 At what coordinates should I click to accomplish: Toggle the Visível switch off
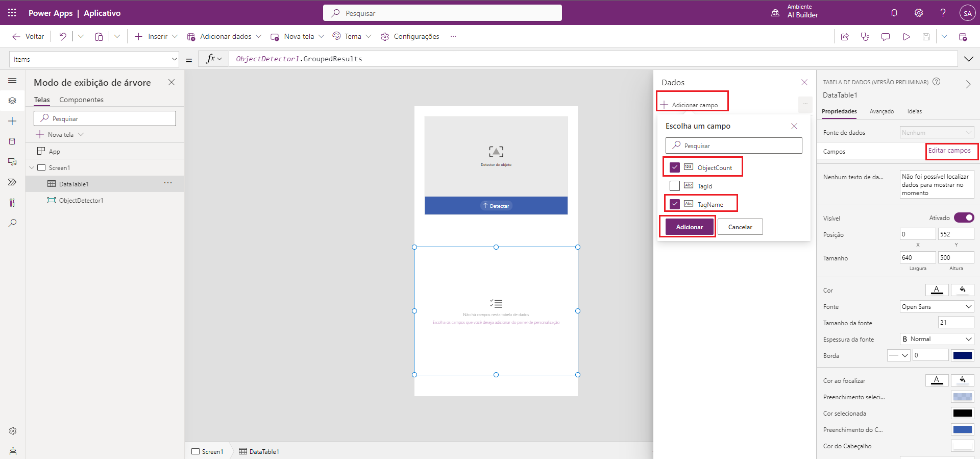pyautogui.click(x=964, y=218)
